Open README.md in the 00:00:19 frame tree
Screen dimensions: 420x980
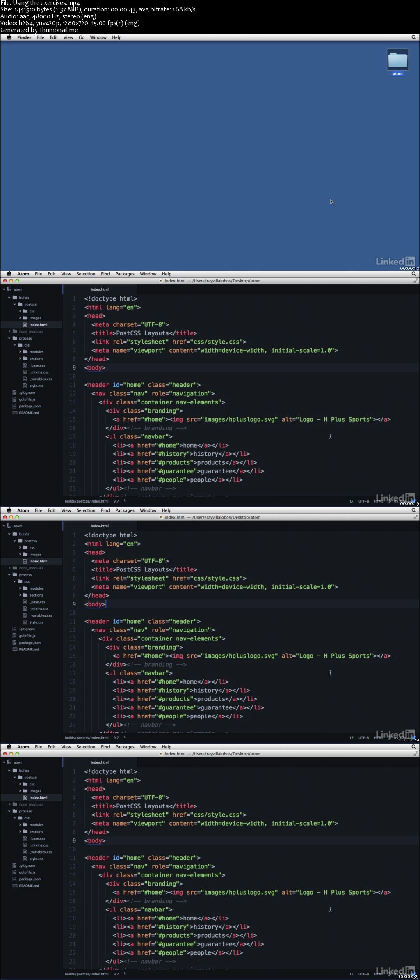point(29,413)
